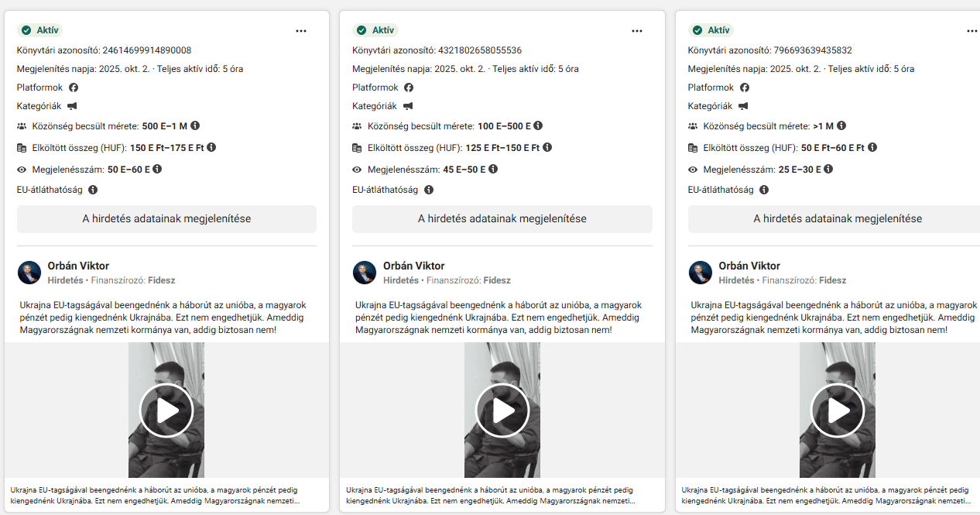The width and height of the screenshot is (980, 515).
Task: Click the EU-átláthatóság info icon in the first card
Action: point(93,190)
